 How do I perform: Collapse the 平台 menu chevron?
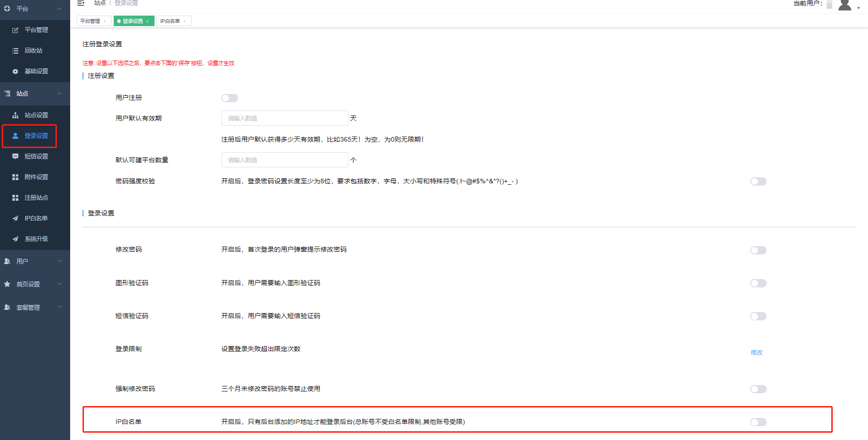click(x=59, y=9)
